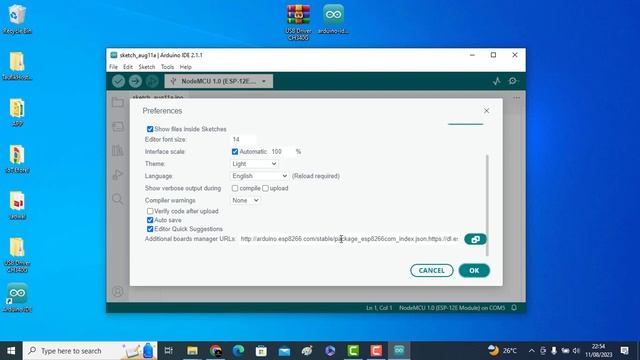
Task: Open the Debug sidebar icon
Action: [118, 175]
